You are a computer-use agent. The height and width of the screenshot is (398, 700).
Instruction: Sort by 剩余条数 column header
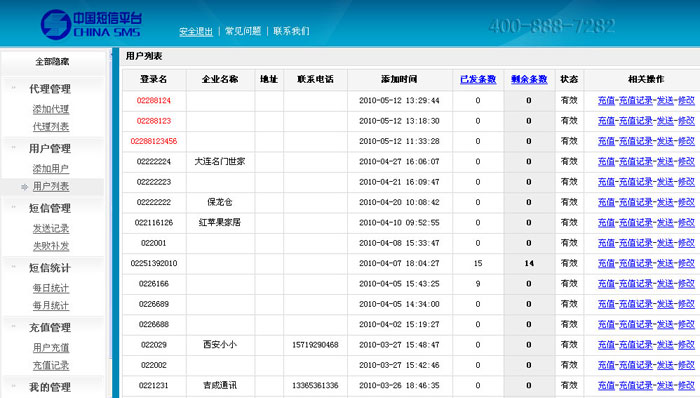click(529, 79)
